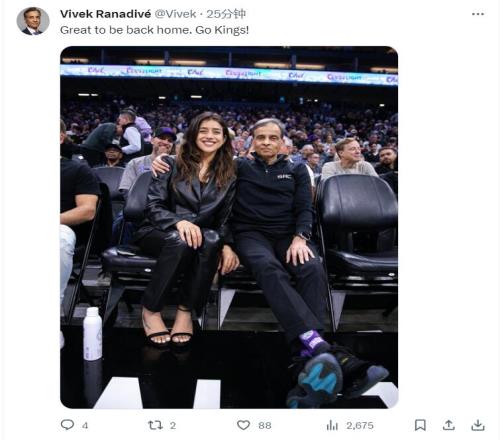Click the reply count 4

point(85,426)
